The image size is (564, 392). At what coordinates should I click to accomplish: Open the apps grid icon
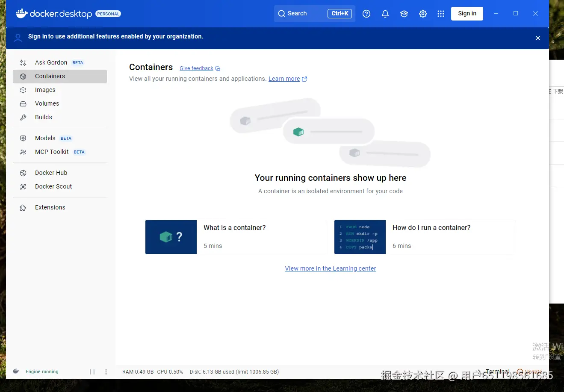pyautogui.click(x=441, y=14)
